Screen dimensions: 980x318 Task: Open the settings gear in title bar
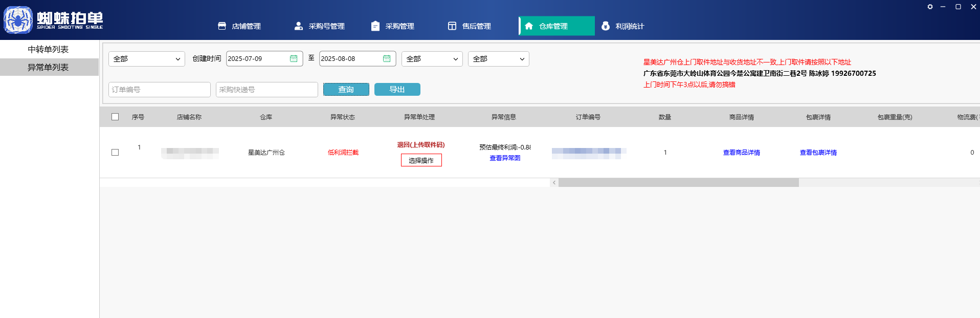930,7
